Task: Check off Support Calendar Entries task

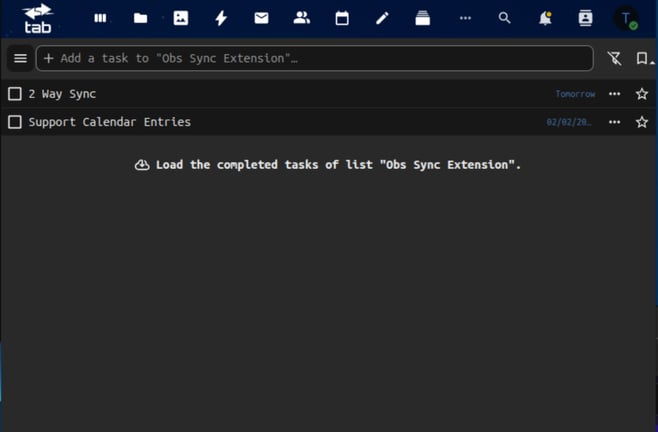Action: (15, 122)
